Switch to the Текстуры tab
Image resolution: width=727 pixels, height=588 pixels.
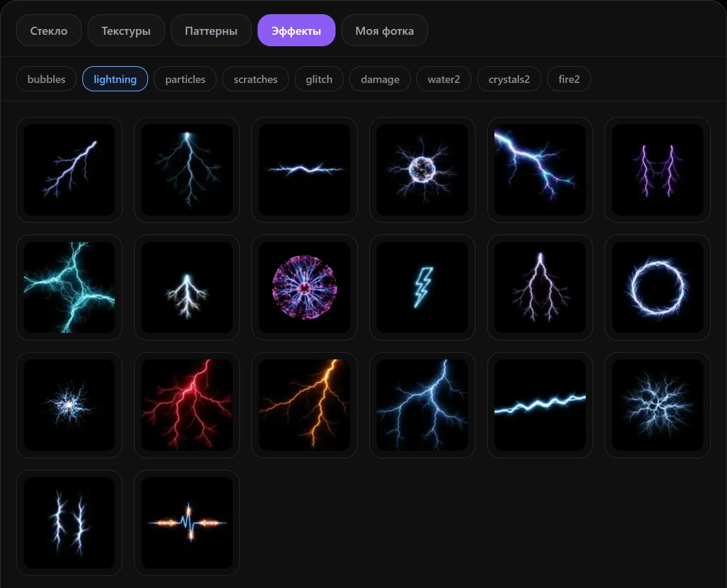[x=126, y=31]
